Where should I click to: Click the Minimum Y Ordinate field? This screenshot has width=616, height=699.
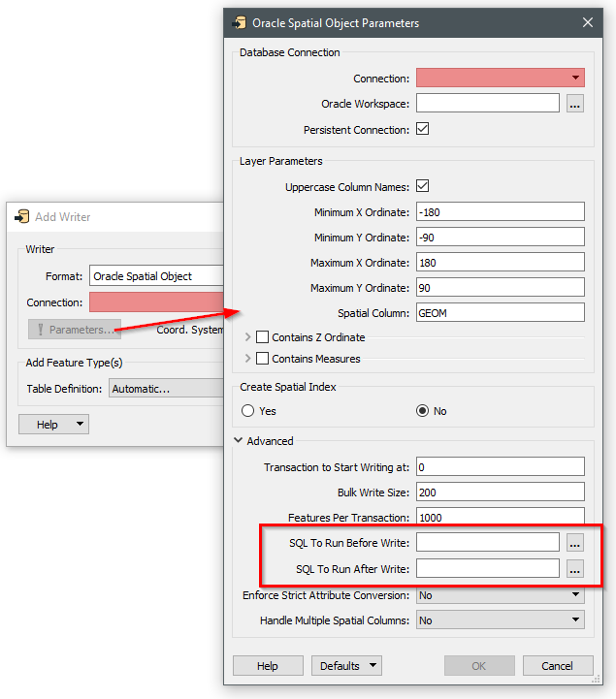click(500, 238)
